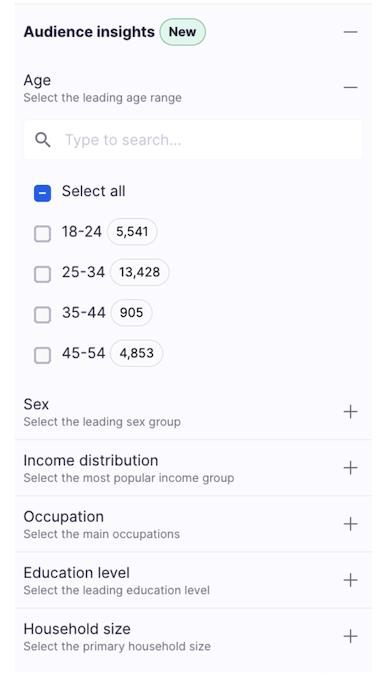Click the magnifying glass search icon
This screenshot has height=673, width=384.
(x=42, y=140)
